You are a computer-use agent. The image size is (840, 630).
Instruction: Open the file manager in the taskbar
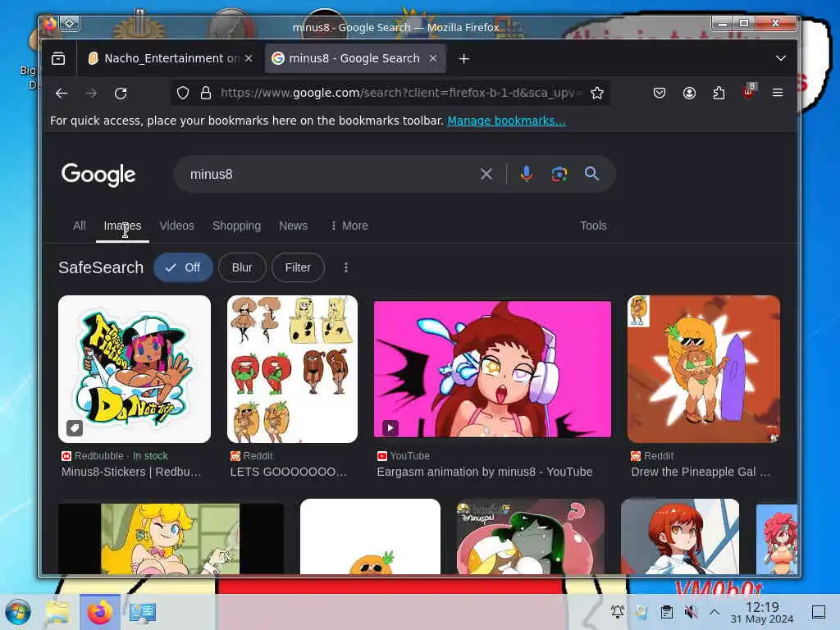click(57, 612)
